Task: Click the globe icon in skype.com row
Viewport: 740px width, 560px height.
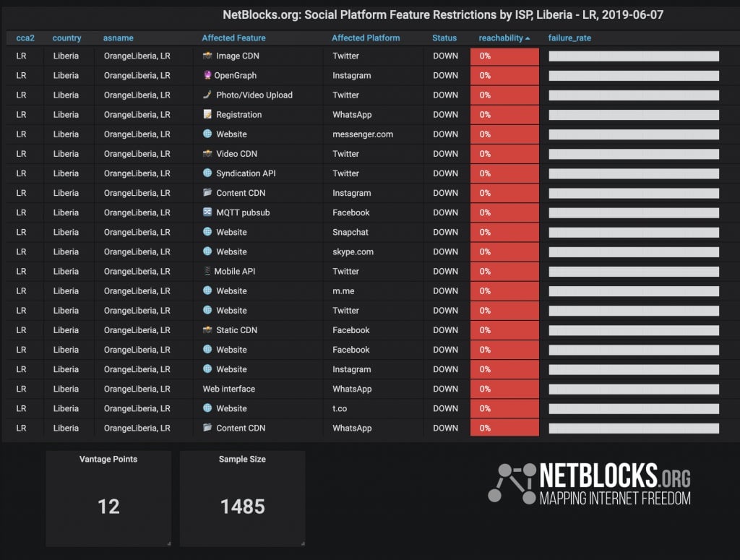Action: pos(207,251)
